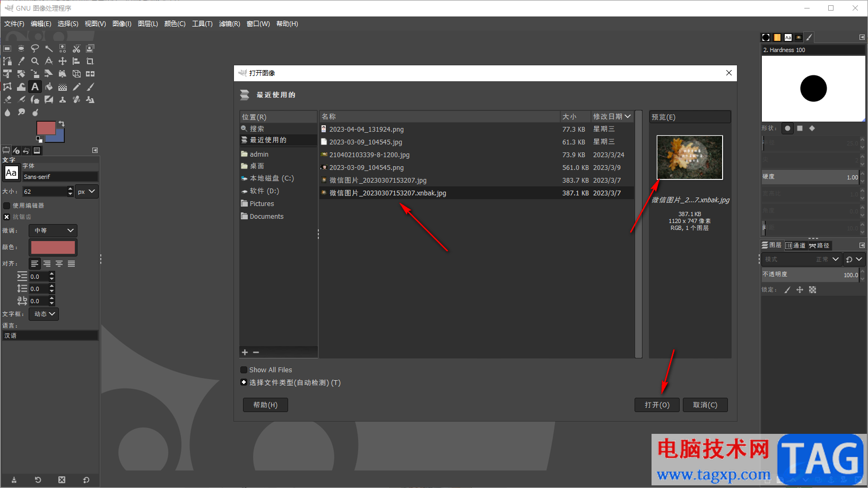This screenshot has width=868, height=488.
Task: Select the Bucket Fill tool
Action: [49, 87]
